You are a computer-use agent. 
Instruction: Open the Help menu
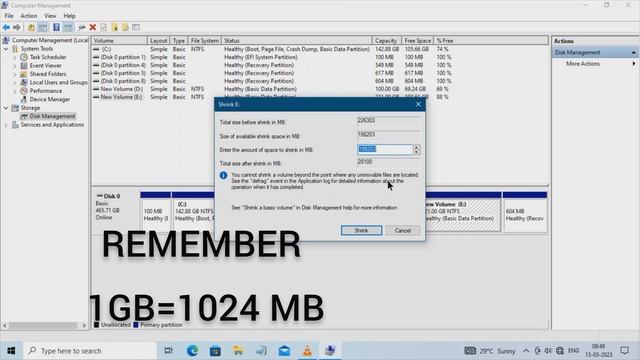coord(69,16)
